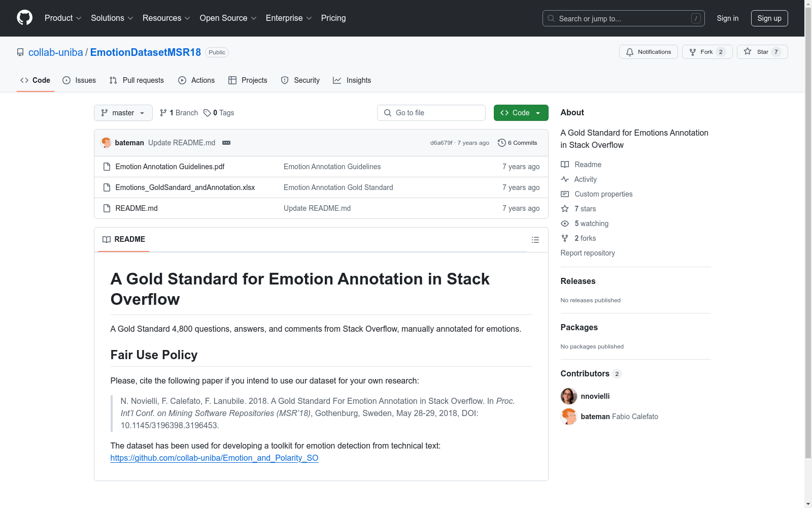The height and width of the screenshot is (508, 812).
Task: View the 7 stars stargazers list
Action: pyautogui.click(x=579, y=209)
